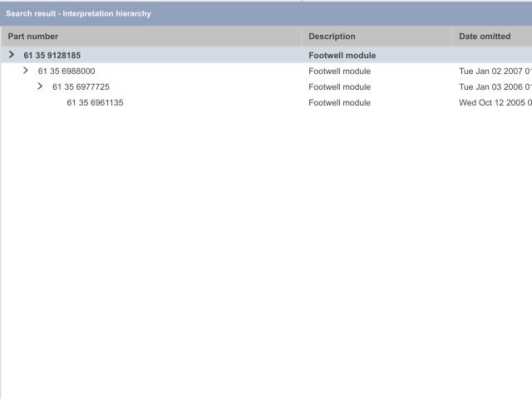Click Footwell module description for 61 35 6977725

(x=339, y=87)
